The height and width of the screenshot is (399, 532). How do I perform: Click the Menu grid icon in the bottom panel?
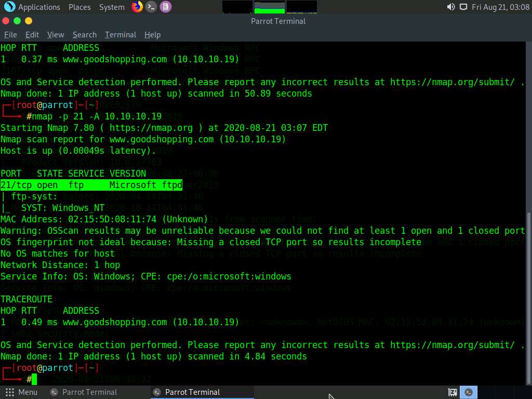point(10,392)
